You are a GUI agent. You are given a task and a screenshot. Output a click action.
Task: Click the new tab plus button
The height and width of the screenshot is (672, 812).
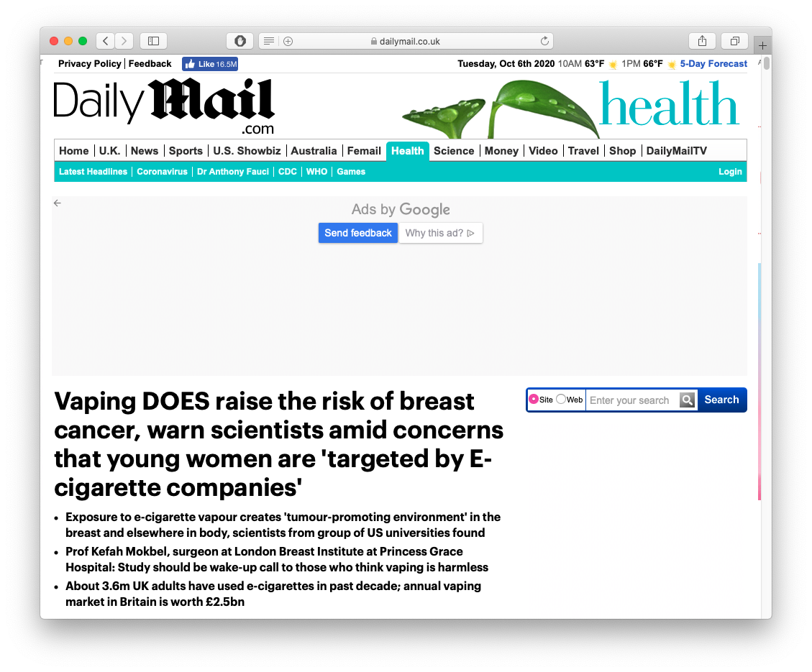pyautogui.click(x=762, y=45)
